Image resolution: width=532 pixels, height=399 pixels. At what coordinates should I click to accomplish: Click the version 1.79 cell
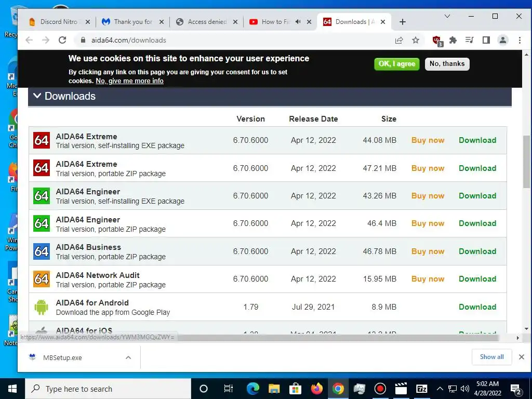[251, 307]
